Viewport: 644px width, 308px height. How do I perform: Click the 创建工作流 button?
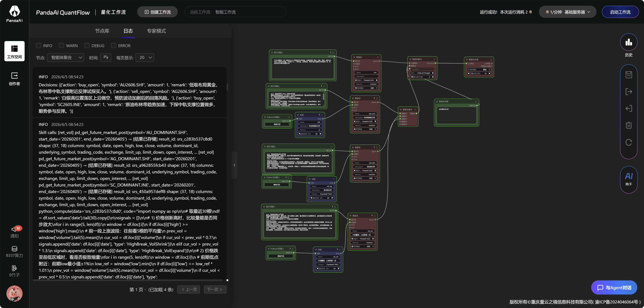tap(157, 12)
